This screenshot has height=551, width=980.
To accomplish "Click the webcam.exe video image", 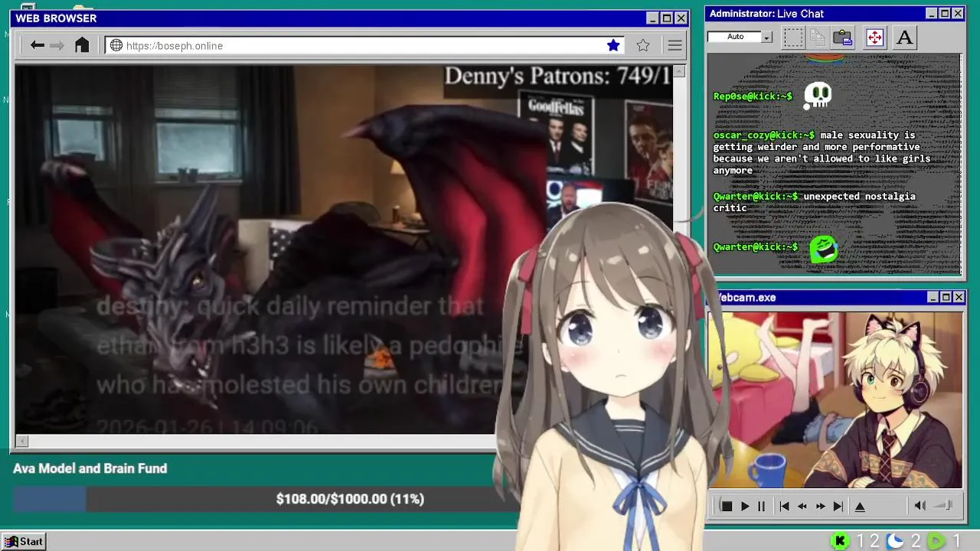I will [x=835, y=399].
